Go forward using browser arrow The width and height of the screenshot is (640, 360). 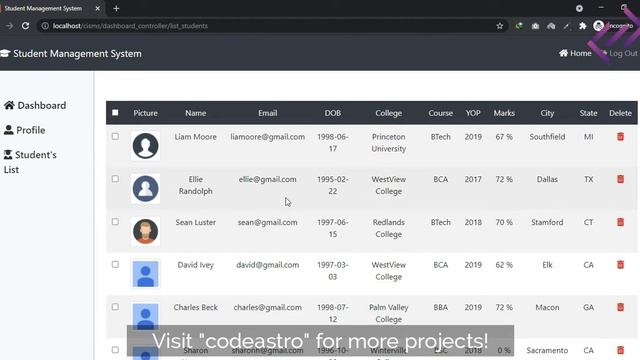[x=9, y=26]
